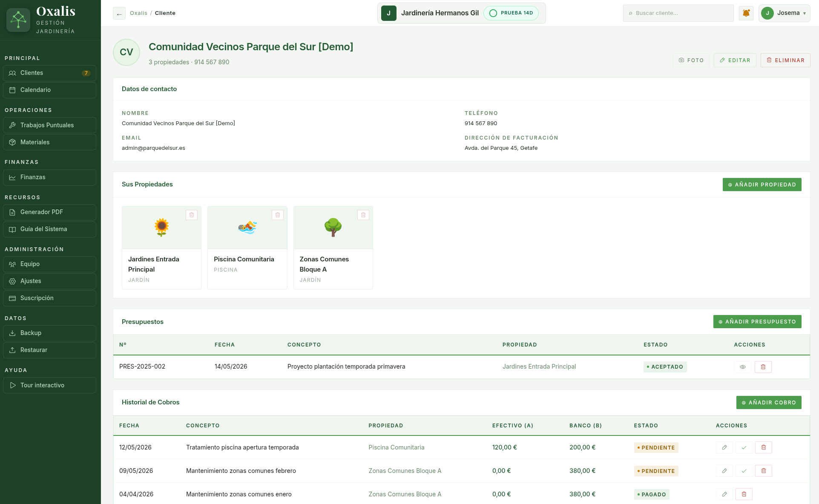Viewport: 819px width, 504px height.
Task: Delete the Jardines Entrada Principal property card
Action: (x=192, y=215)
